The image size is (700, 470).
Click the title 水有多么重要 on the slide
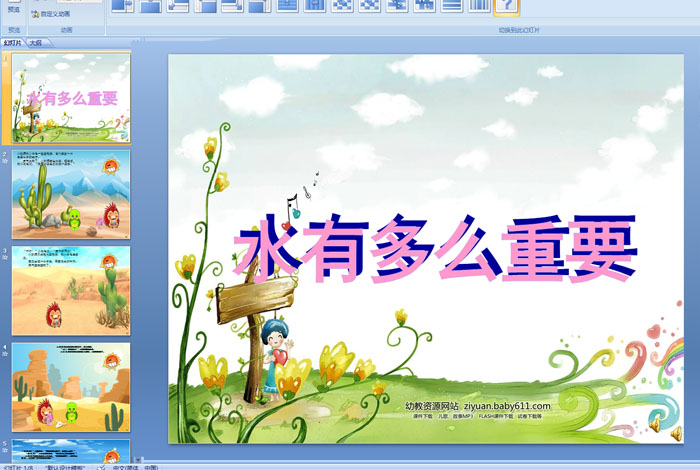434,248
